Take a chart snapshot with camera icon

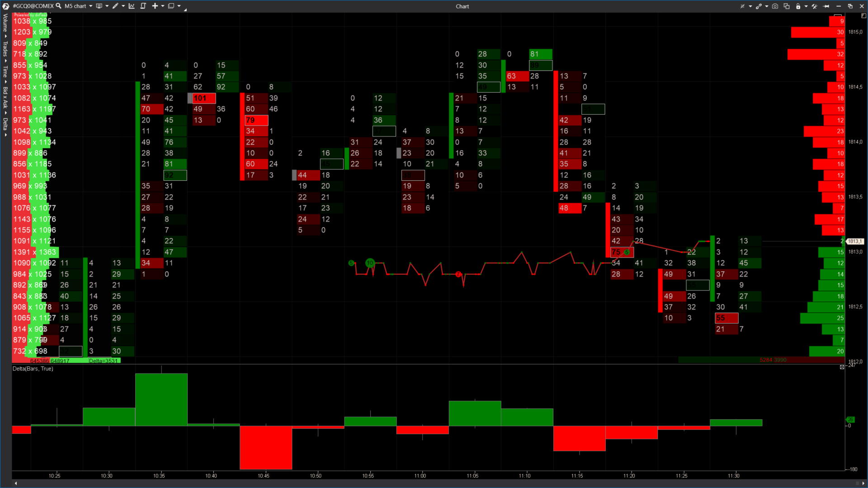[x=775, y=6]
